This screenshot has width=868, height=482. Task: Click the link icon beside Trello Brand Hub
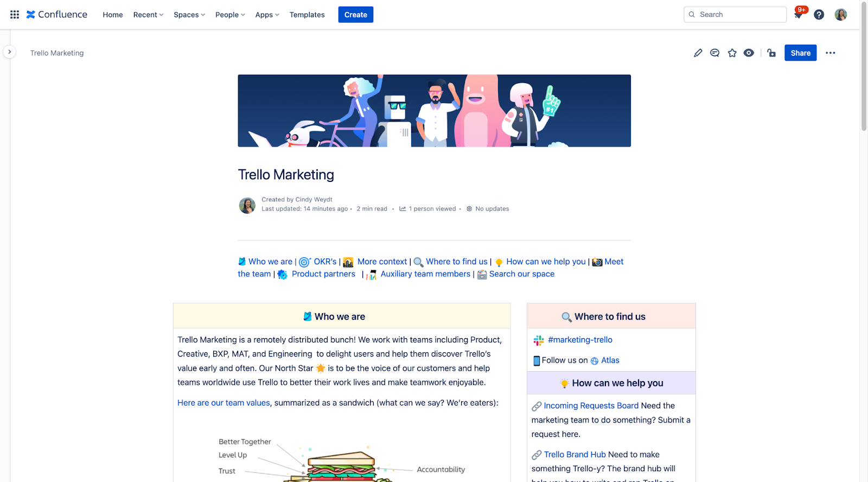[x=537, y=455]
